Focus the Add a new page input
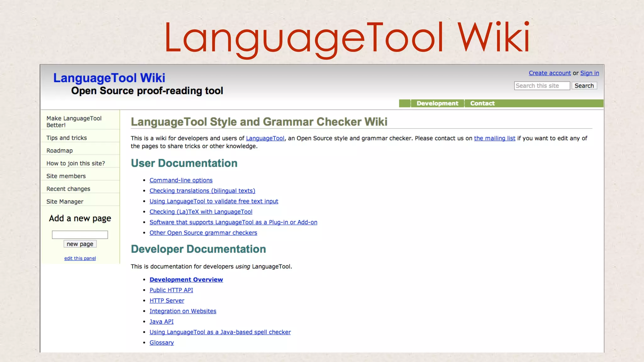The image size is (644, 362). tap(80, 235)
